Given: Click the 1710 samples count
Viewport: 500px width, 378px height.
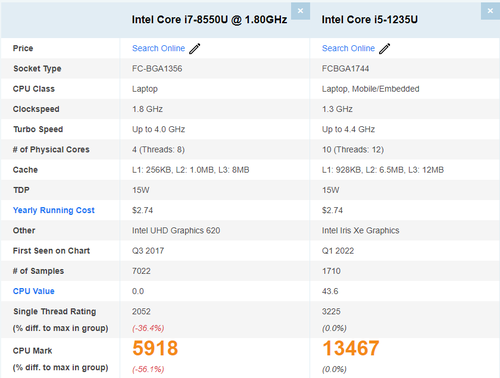Looking at the screenshot, I should (331, 271).
